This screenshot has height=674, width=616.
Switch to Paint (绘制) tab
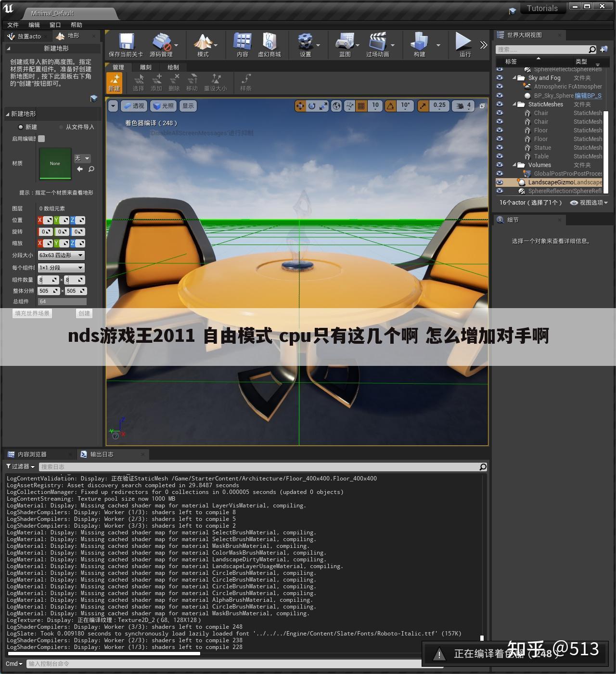(173, 67)
